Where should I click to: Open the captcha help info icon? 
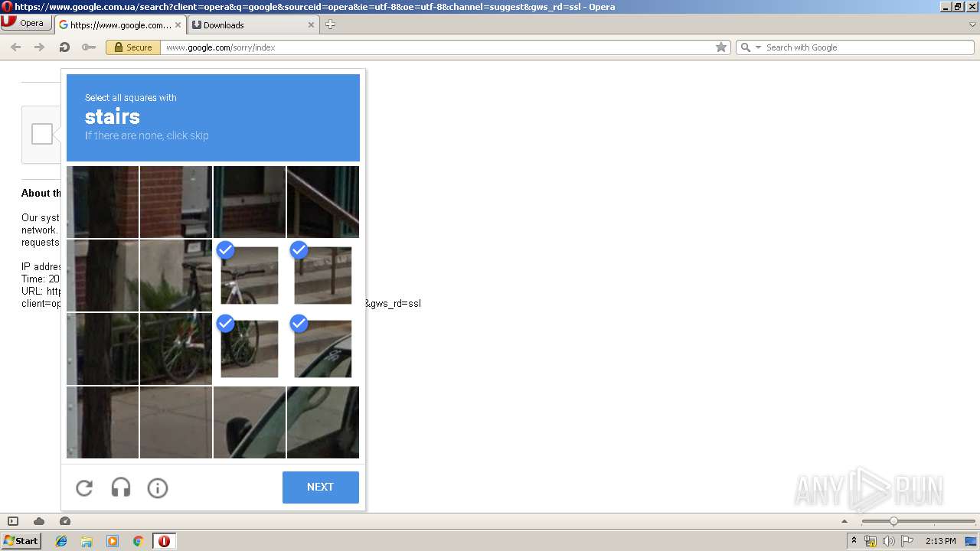(x=158, y=488)
